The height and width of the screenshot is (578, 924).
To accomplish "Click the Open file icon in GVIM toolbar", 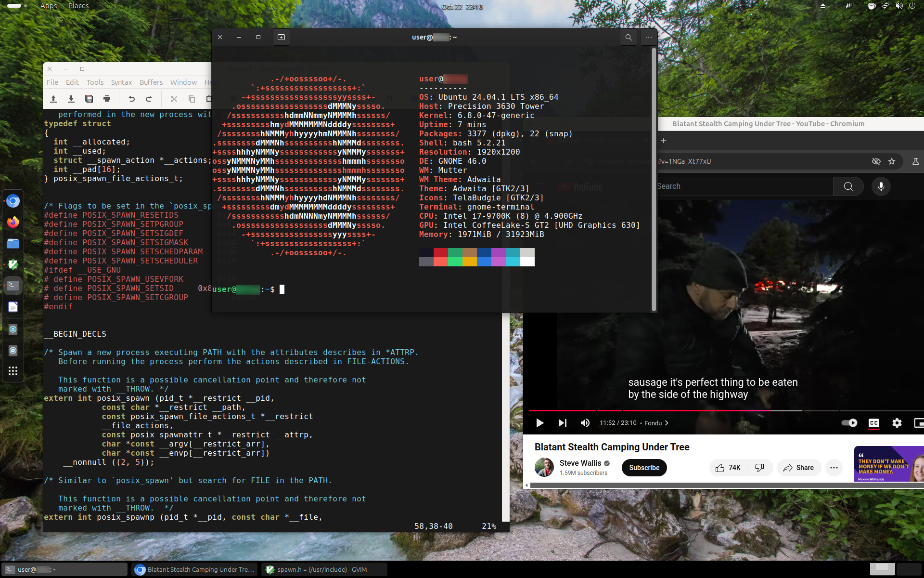I will coord(53,99).
